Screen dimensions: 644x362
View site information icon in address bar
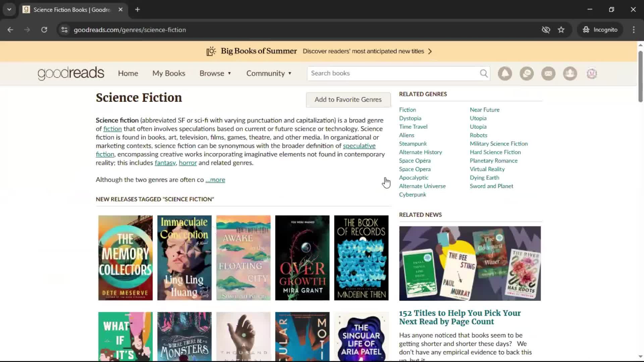click(x=64, y=30)
